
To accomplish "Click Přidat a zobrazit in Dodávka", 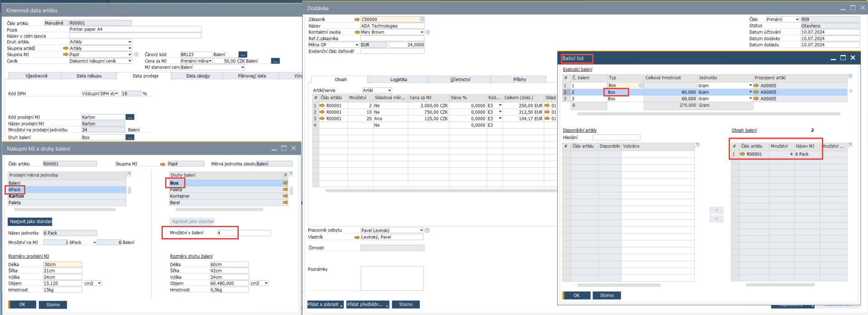I will (325, 305).
